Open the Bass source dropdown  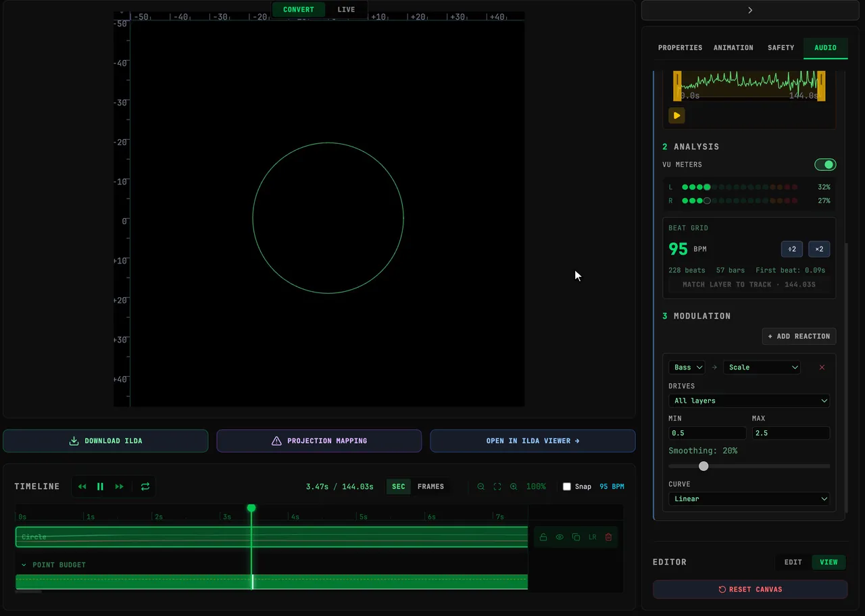tap(687, 367)
